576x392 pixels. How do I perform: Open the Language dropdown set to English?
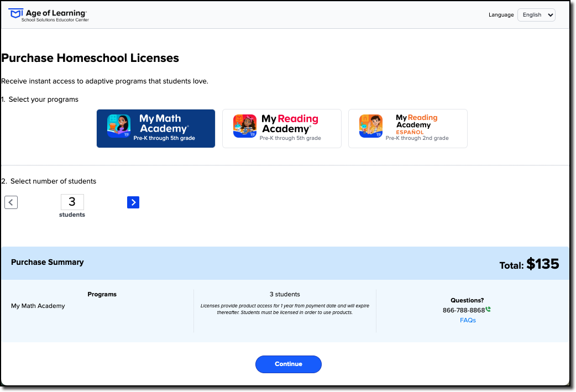536,15
